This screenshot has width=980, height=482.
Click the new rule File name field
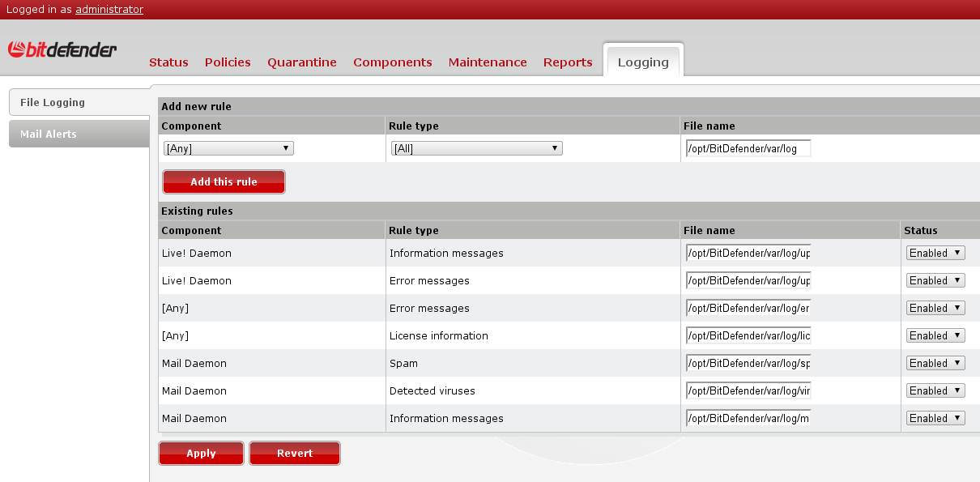tap(748, 148)
